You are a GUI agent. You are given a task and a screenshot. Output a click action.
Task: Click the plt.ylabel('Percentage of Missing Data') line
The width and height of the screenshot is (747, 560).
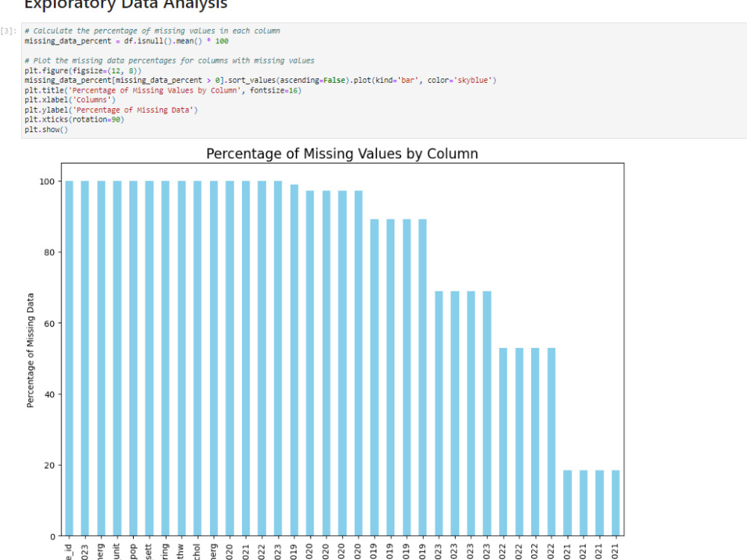coord(111,110)
